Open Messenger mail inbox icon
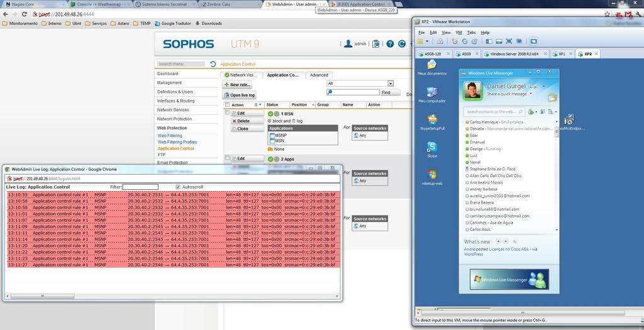Viewport: 644px width, 330px height. pos(552,97)
